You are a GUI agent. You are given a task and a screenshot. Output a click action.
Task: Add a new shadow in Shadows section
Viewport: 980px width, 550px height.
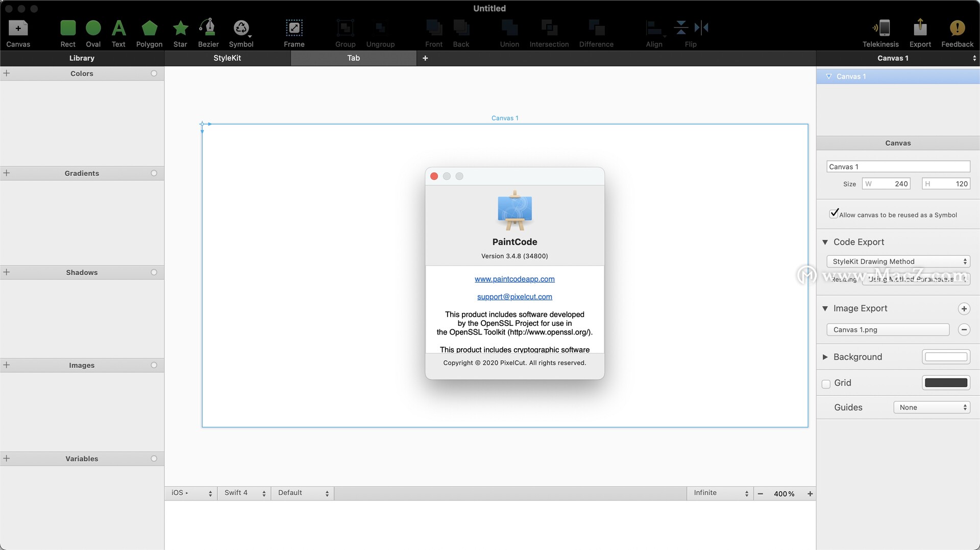(7, 272)
